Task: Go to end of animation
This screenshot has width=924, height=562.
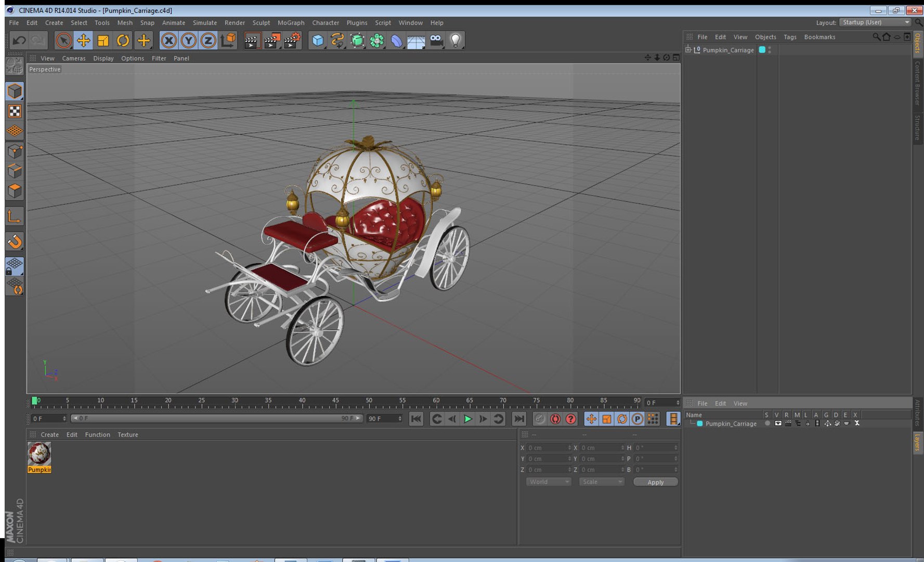Action: coord(519,419)
